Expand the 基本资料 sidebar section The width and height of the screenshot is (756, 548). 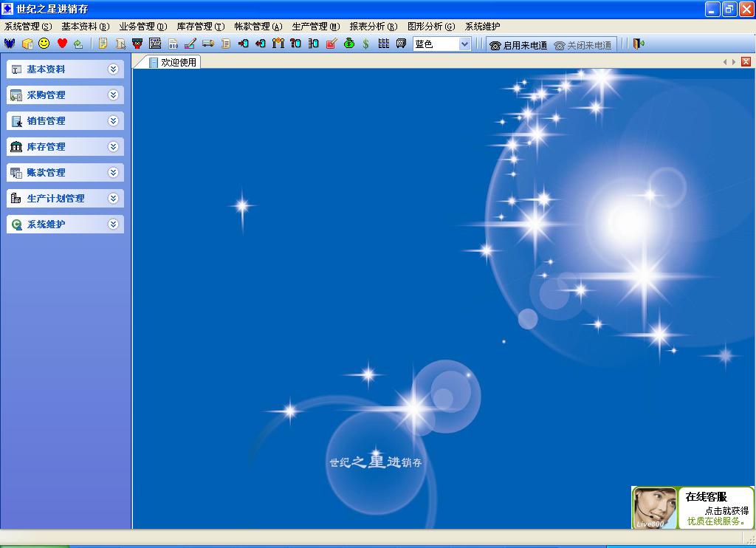tap(113, 69)
